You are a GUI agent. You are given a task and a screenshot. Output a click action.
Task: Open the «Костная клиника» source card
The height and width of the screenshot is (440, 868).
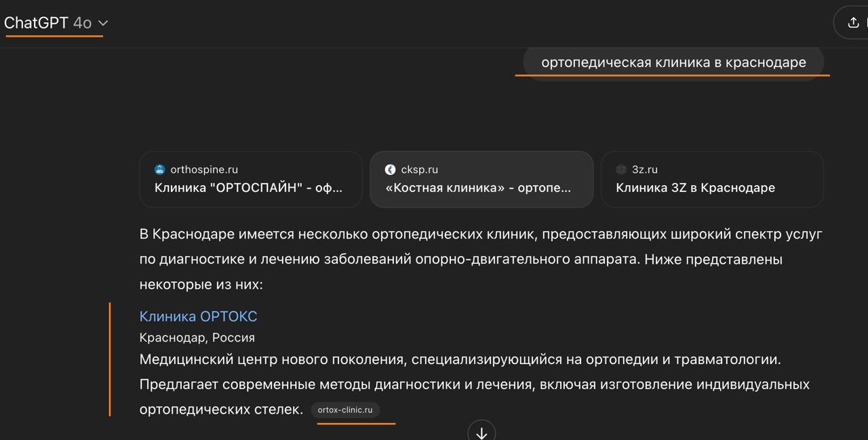tap(481, 179)
